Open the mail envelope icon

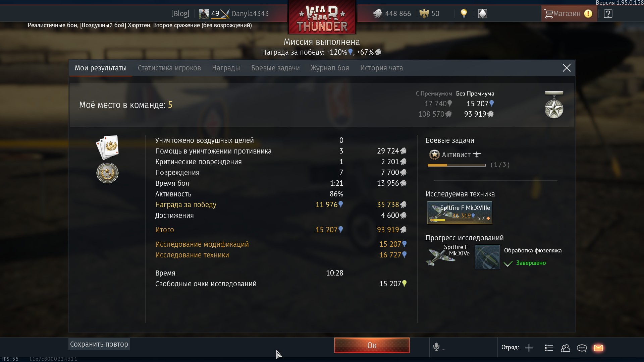598,348
